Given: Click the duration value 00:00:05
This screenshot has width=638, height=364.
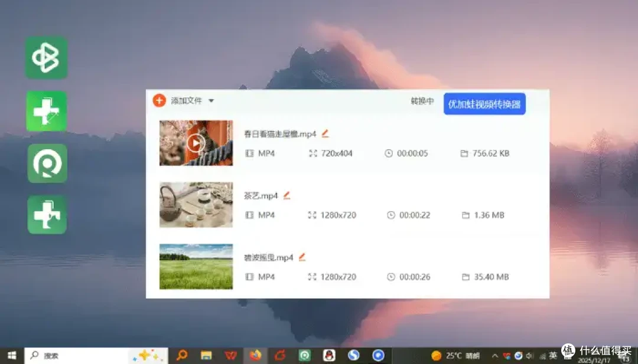Looking at the screenshot, I should [x=412, y=153].
